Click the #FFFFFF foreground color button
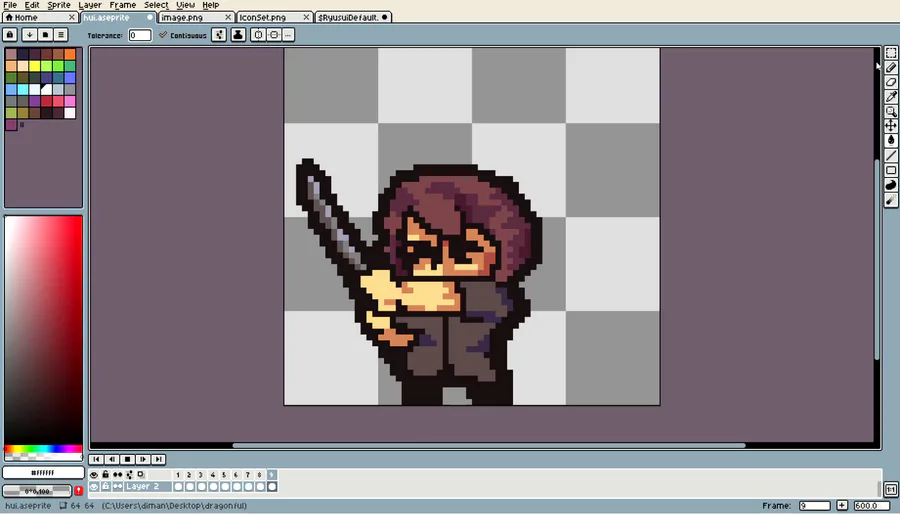 43,473
